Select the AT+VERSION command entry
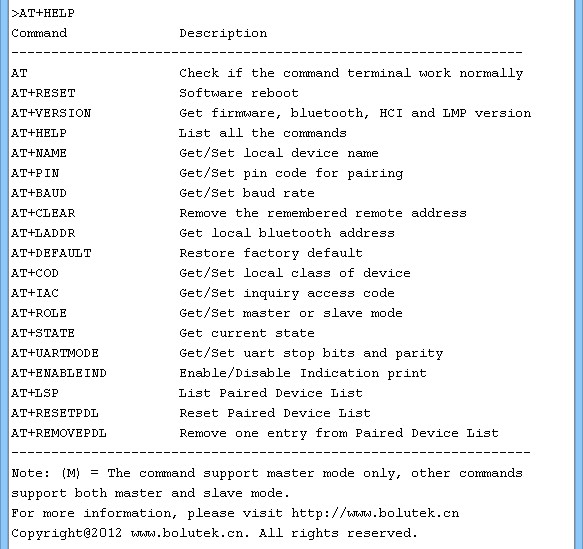Image resolution: width=583 pixels, height=549 pixels. pos(51,113)
